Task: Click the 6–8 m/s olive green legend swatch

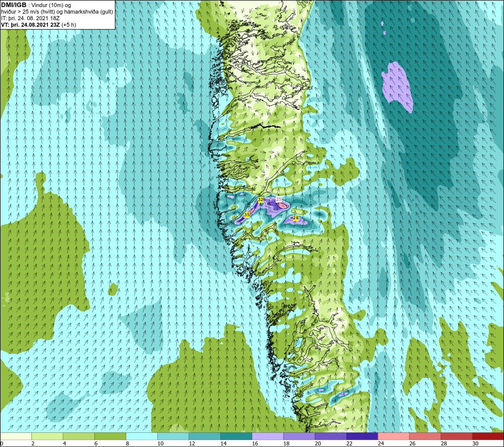Action: click(x=110, y=436)
